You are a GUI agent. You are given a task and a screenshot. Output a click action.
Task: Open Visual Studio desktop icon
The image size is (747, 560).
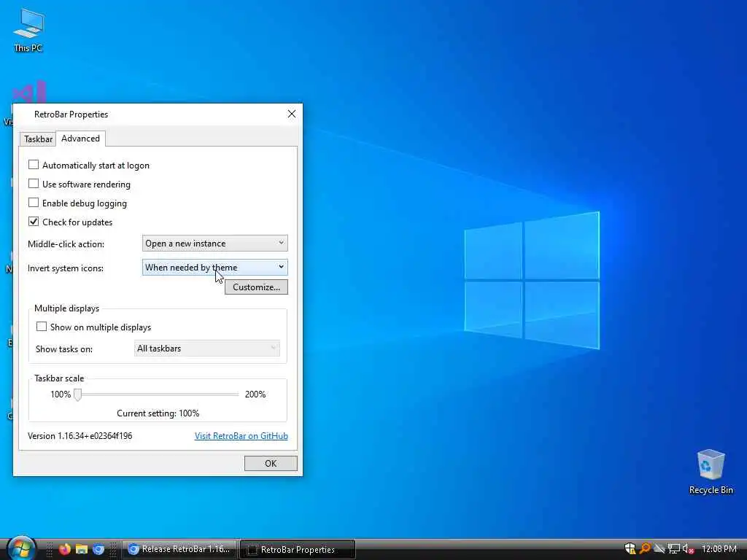tap(28, 91)
